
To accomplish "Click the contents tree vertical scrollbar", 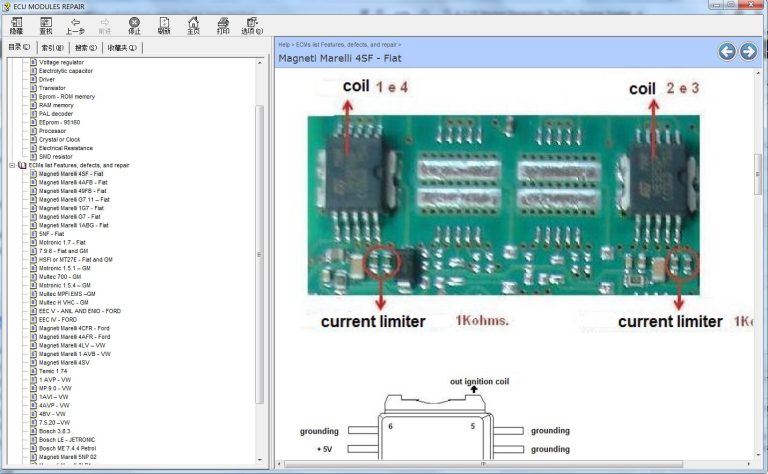I will [260, 255].
